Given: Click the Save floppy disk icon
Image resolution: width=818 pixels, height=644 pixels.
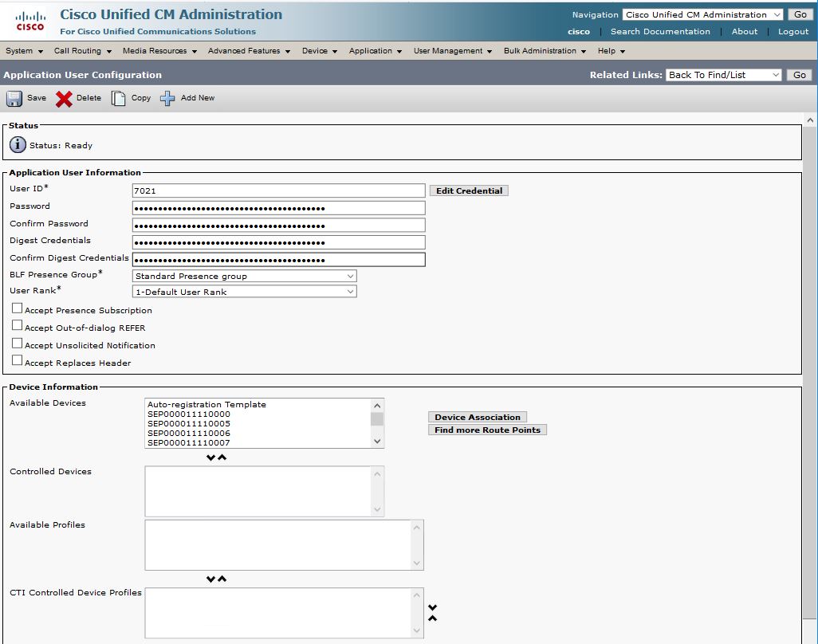Looking at the screenshot, I should [14, 99].
